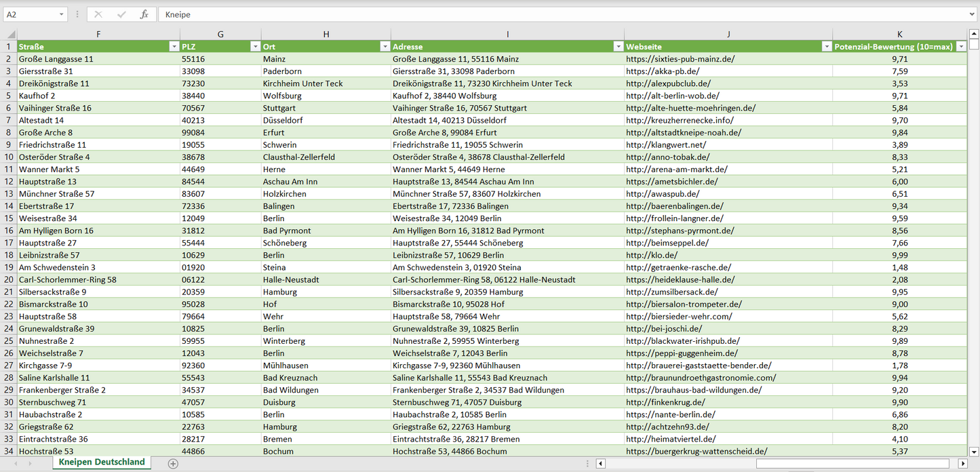Expand the formula bar with chevron

(x=973, y=14)
